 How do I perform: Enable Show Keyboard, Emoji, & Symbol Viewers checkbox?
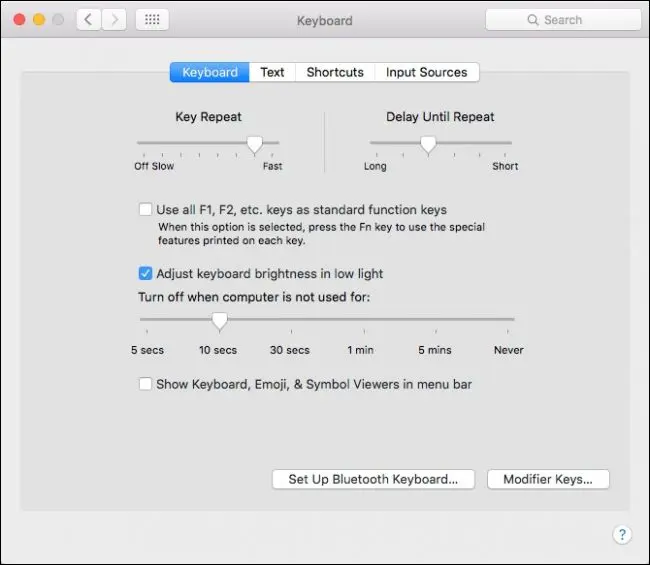[x=146, y=384]
